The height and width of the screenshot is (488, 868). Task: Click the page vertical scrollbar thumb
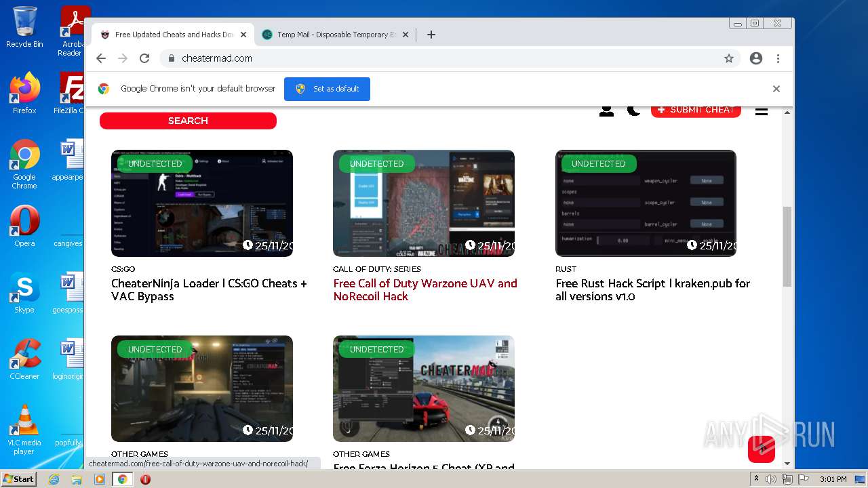coord(787,246)
